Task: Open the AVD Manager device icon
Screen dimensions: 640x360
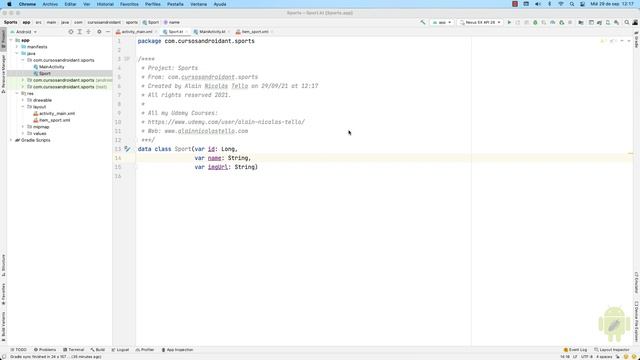Action: click(608, 22)
